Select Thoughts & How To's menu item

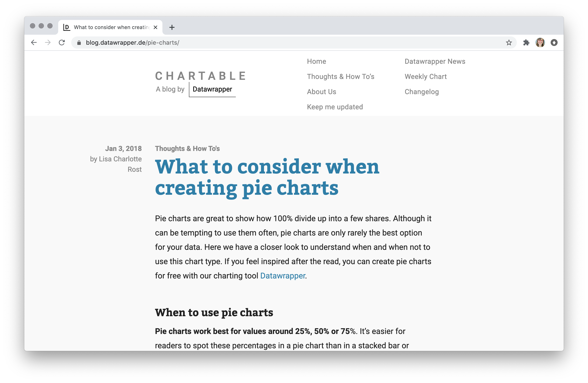[x=341, y=76]
